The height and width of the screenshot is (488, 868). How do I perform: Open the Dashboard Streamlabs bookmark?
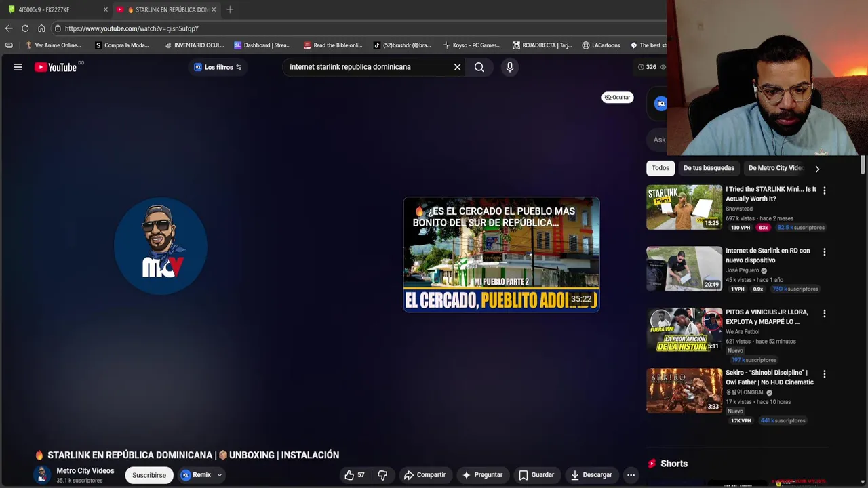(262, 45)
